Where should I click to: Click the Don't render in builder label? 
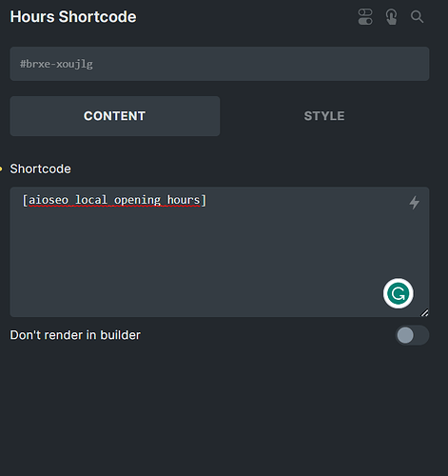(x=75, y=335)
